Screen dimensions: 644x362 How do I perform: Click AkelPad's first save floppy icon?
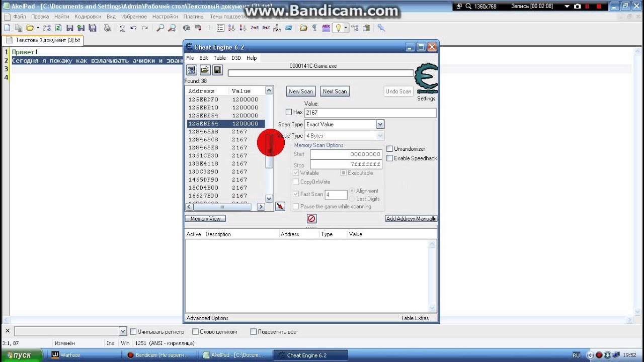click(x=70, y=28)
